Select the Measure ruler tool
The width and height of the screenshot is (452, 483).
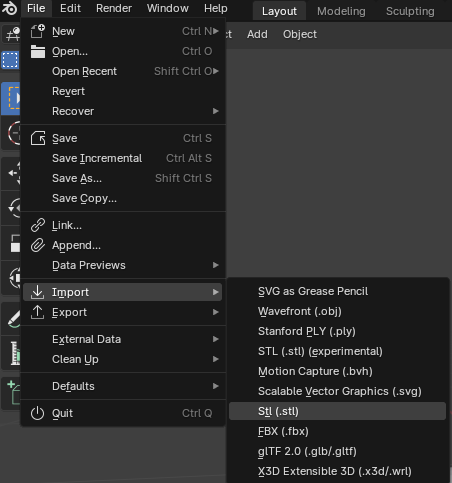11,353
